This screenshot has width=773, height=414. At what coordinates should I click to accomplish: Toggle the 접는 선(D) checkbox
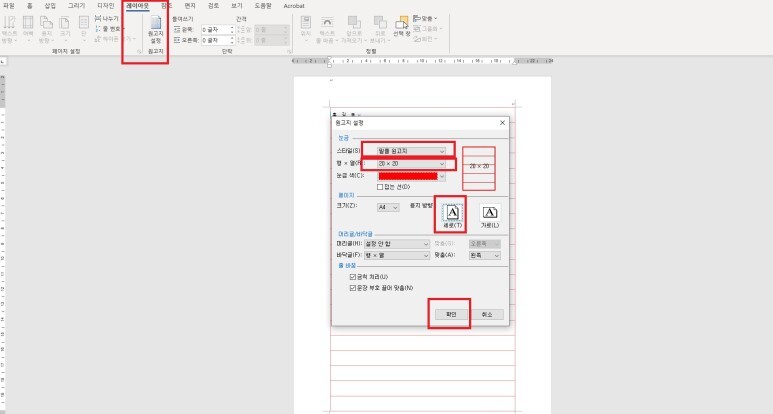tap(380, 187)
